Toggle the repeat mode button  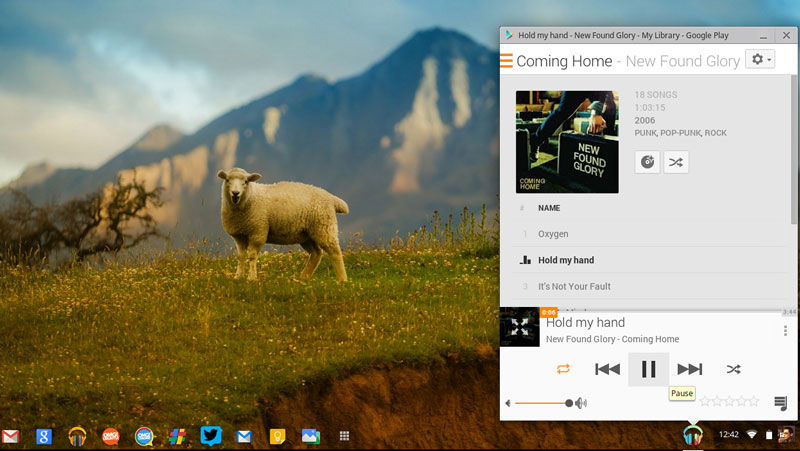563,369
